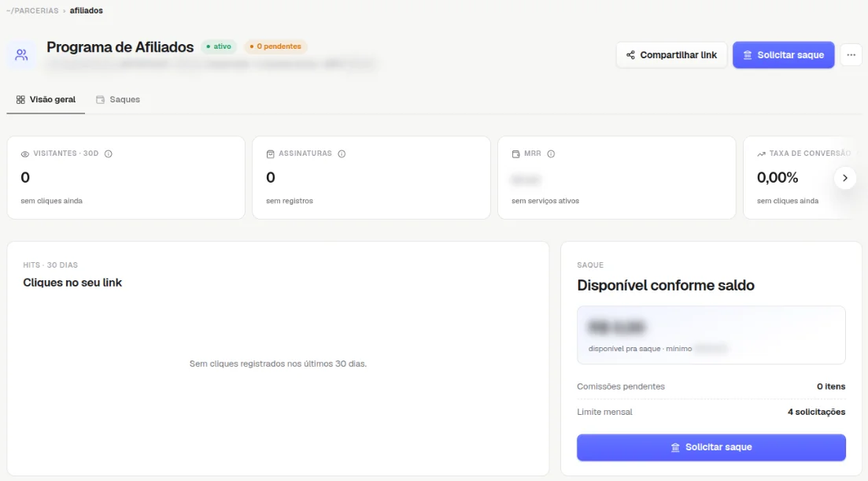Click the 'sem serviços ativos' text

[x=545, y=201]
